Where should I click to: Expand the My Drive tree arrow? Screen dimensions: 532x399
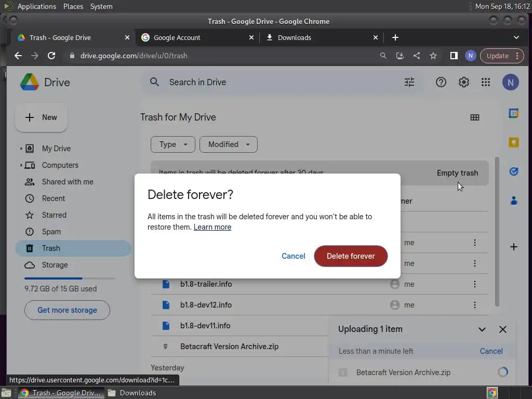[21, 149]
